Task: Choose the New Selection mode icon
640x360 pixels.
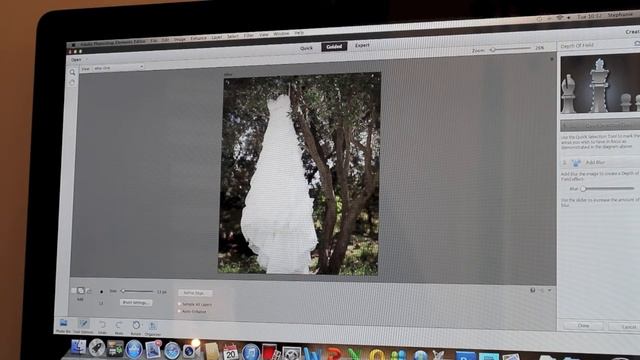Action: (x=74, y=291)
